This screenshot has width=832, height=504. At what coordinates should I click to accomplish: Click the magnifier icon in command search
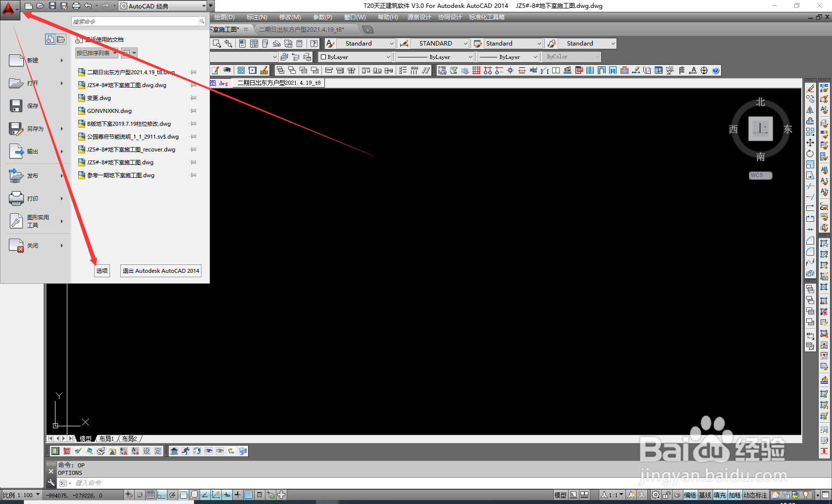point(202,21)
